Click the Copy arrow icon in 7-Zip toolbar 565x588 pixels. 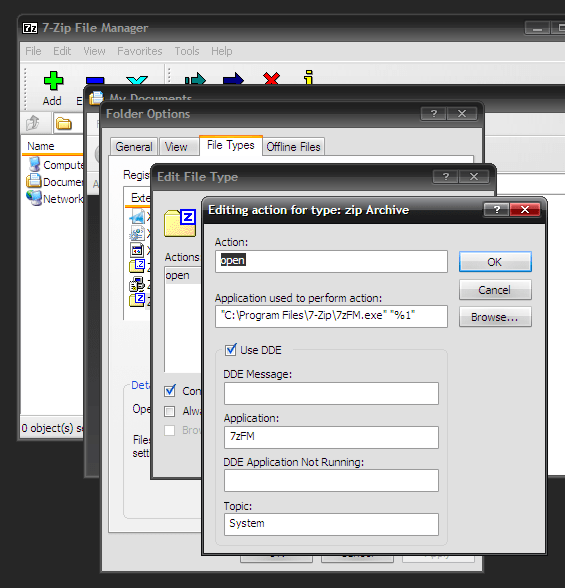[195, 79]
